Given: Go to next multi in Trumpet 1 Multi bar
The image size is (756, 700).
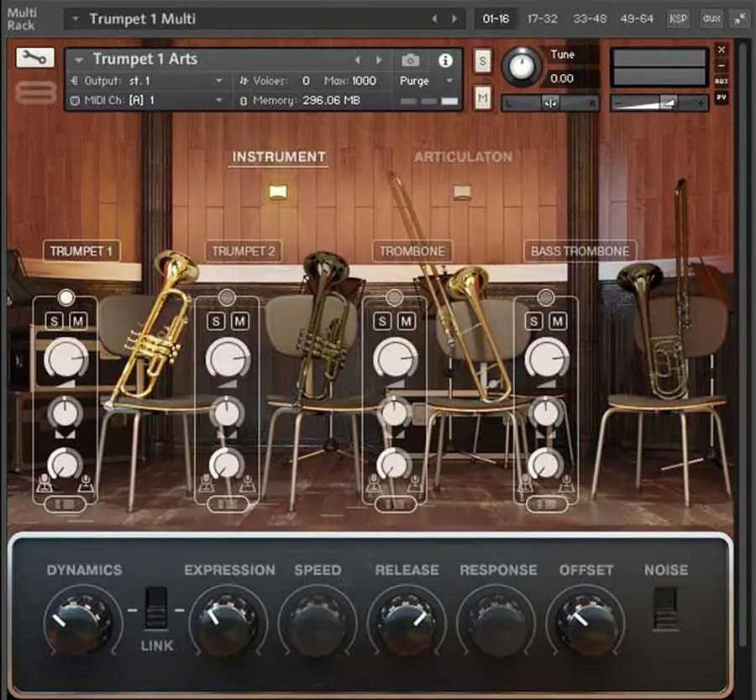Looking at the screenshot, I should click(x=454, y=18).
